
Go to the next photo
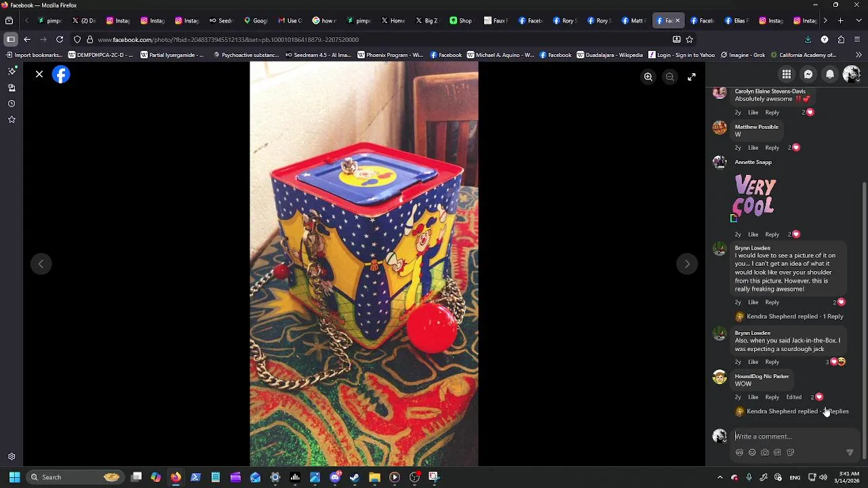687,264
